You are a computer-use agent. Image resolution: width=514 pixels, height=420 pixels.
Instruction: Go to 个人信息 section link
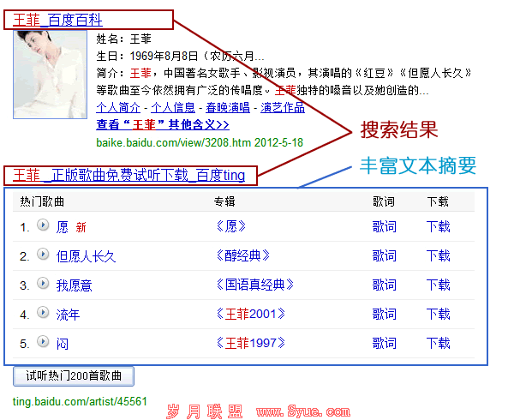click(173, 107)
